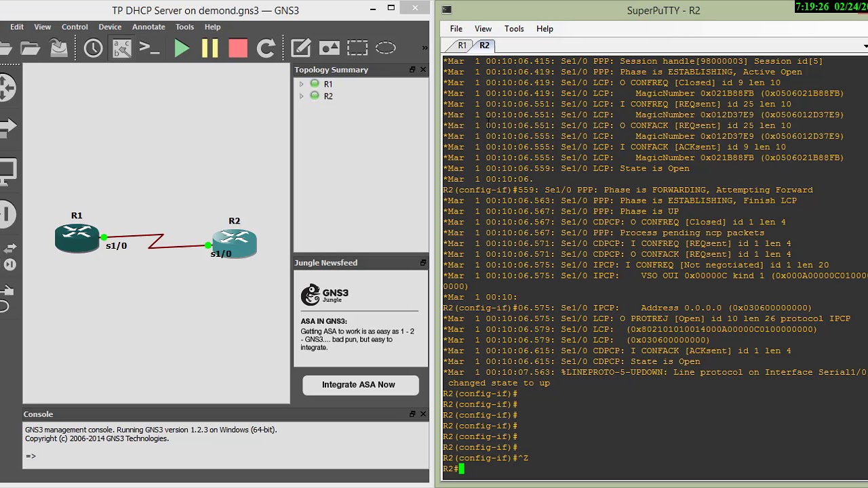Select the Draw ellipse tool

click(385, 48)
